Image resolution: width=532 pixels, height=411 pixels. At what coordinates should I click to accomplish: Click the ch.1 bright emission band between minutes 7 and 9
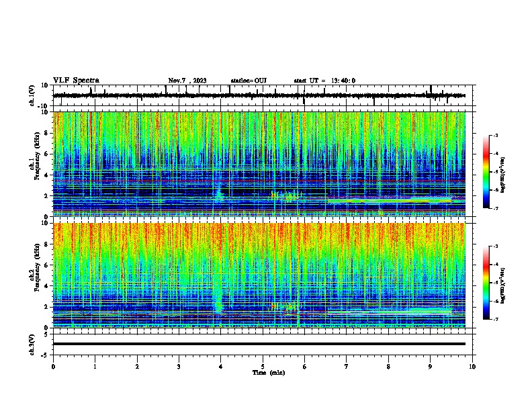click(x=390, y=201)
